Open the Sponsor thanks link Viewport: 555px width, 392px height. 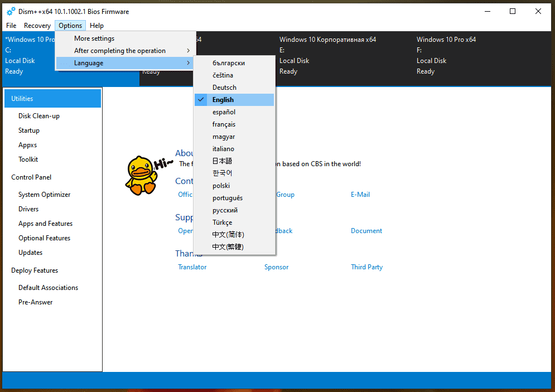point(277,267)
